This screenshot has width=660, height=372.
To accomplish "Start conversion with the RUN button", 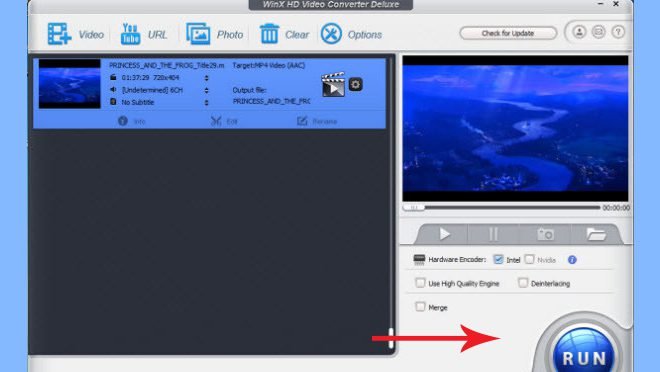I will (584, 351).
